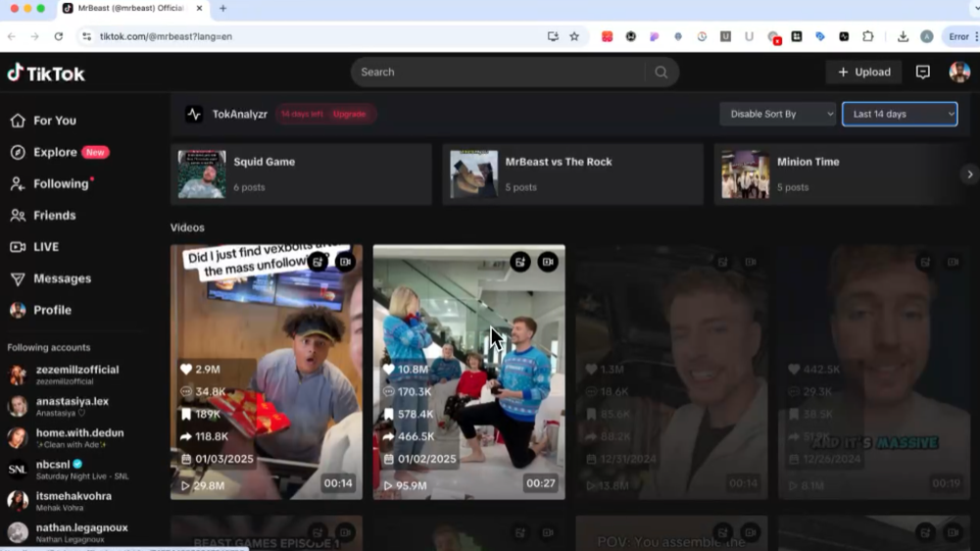Image resolution: width=980 pixels, height=551 pixels.
Task: Click the 10.8M likes stat
Action: coord(406,370)
